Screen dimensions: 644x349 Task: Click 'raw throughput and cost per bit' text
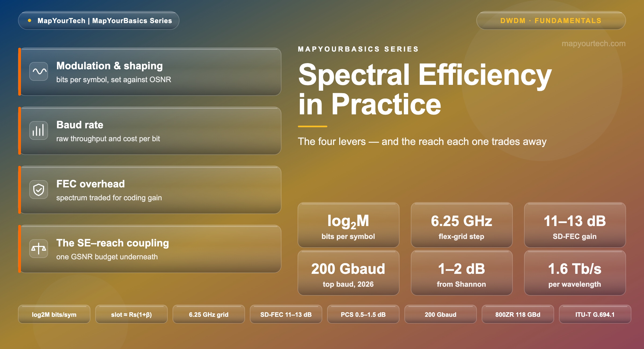pyautogui.click(x=108, y=139)
